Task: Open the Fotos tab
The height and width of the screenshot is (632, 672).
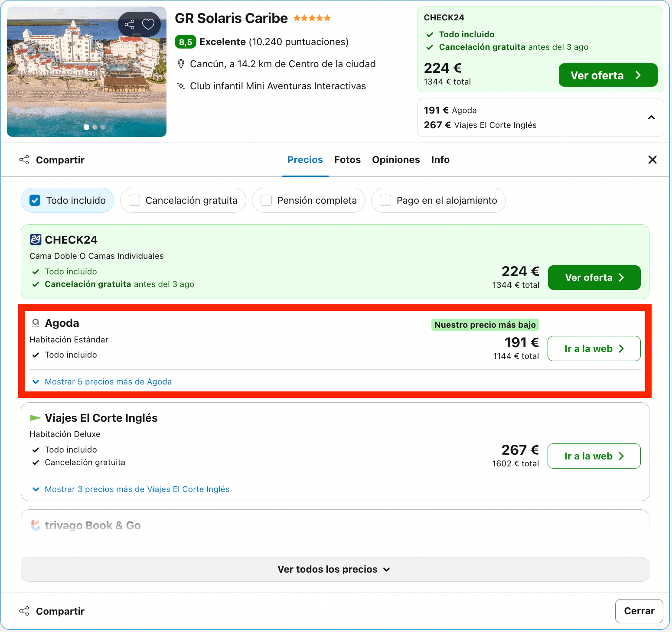Action: [347, 160]
